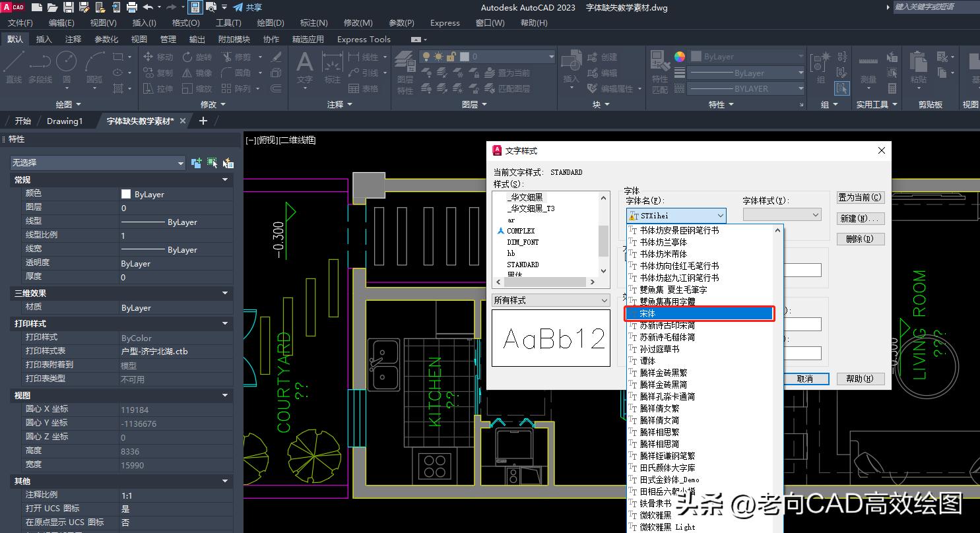This screenshot has width=980, height=533.
Task: Expand the 绘图 panel flyout
Action: 79,104
